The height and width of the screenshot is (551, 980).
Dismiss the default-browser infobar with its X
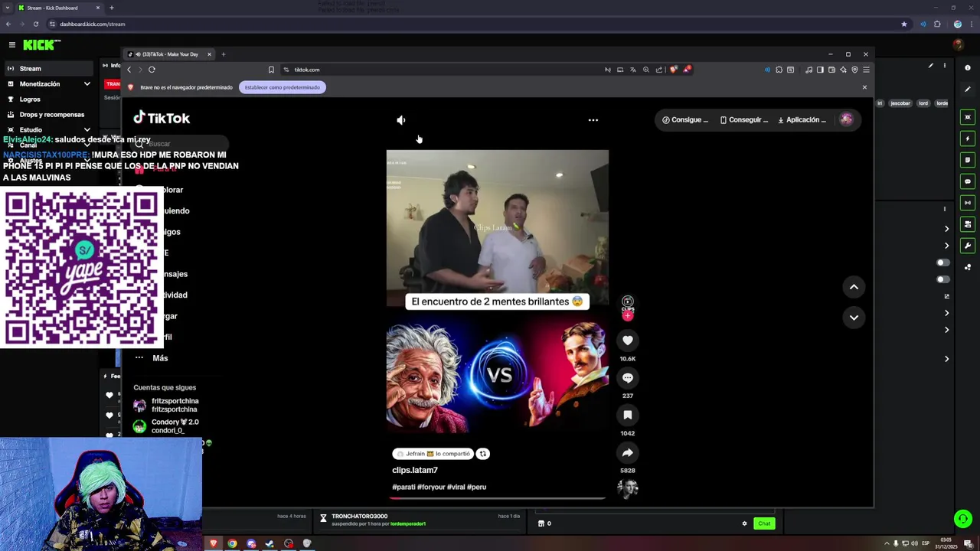coord(864,87)
